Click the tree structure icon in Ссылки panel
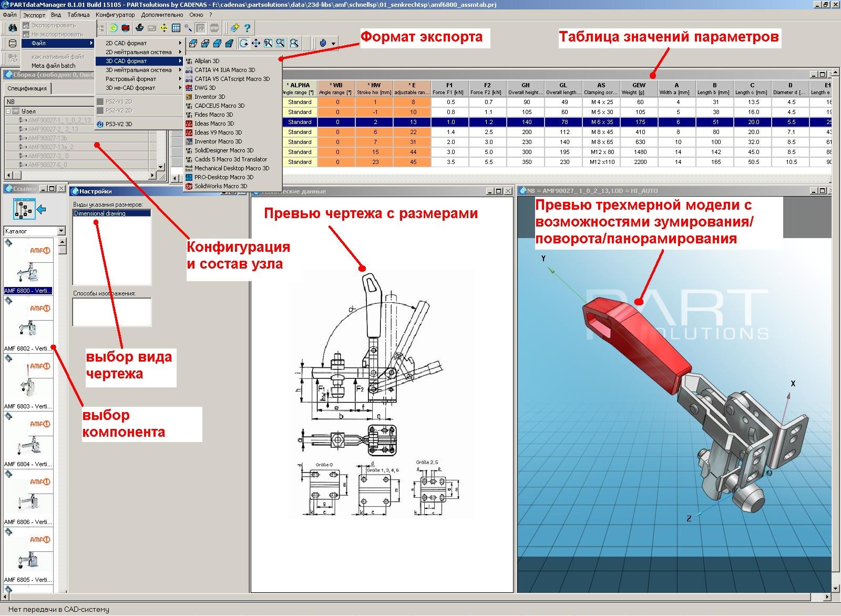 pos(24,209)
